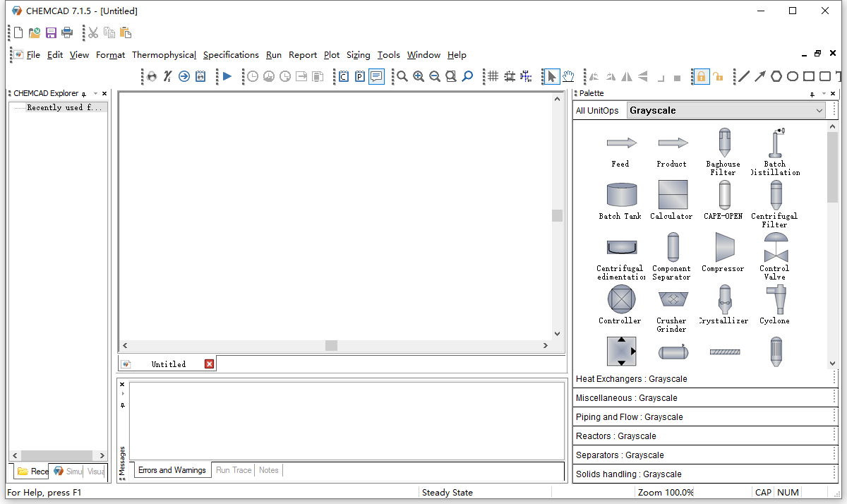847x504 pixels.
Task: Expand the Heat Exchangers : Grayscale group
Action: 704,379
